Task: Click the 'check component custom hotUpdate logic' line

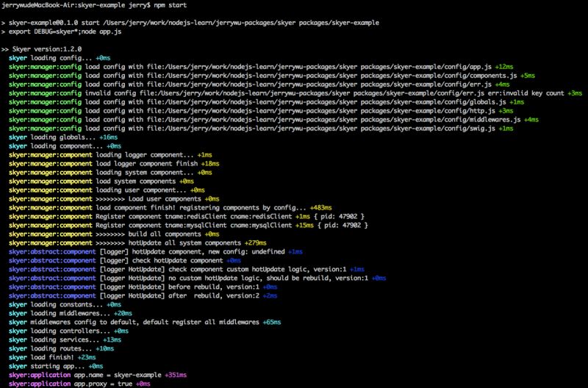Action: tap(187, 270)
